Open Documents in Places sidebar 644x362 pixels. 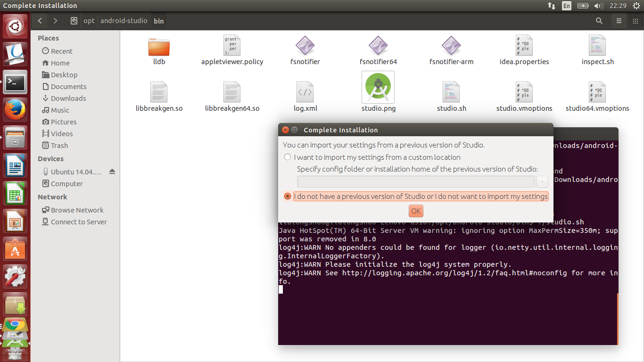pos(64,86)
